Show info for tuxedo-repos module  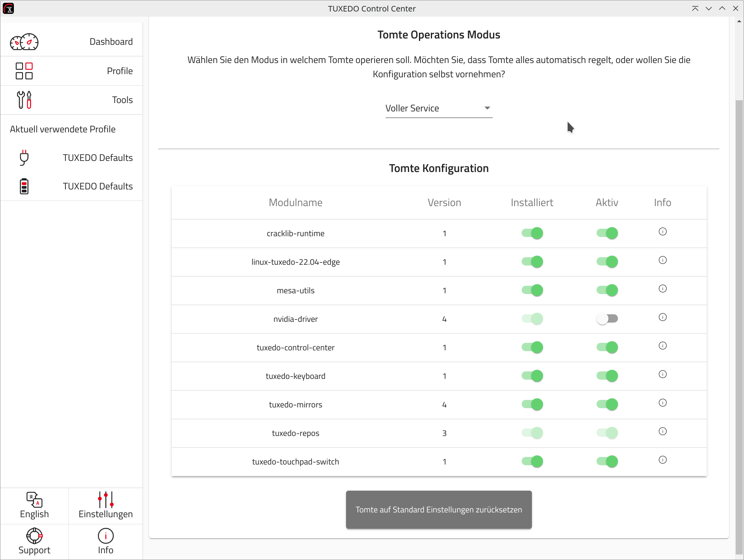pos(663,431)
